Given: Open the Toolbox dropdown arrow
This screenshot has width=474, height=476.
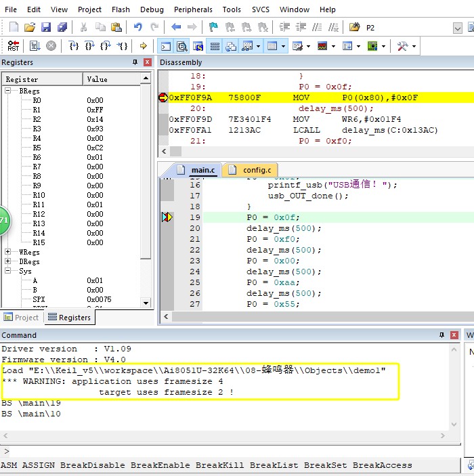Looking at the screenshot, I should [x=414, y=47].
